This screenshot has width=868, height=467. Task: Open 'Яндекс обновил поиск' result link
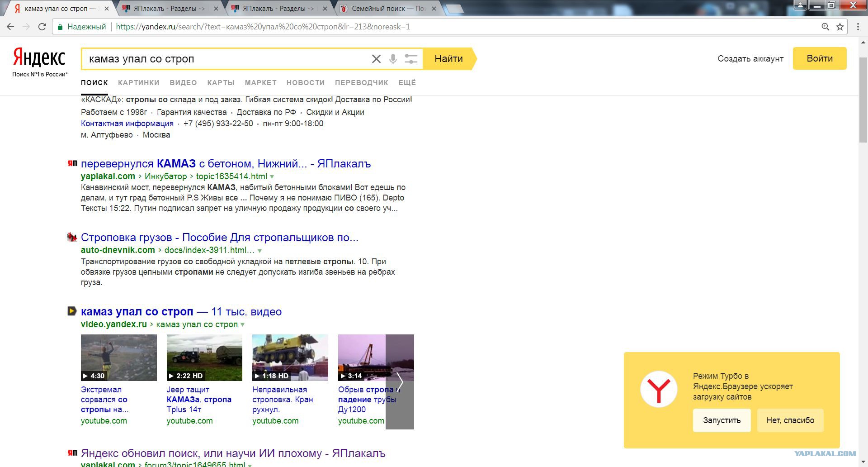coord(233,453)
